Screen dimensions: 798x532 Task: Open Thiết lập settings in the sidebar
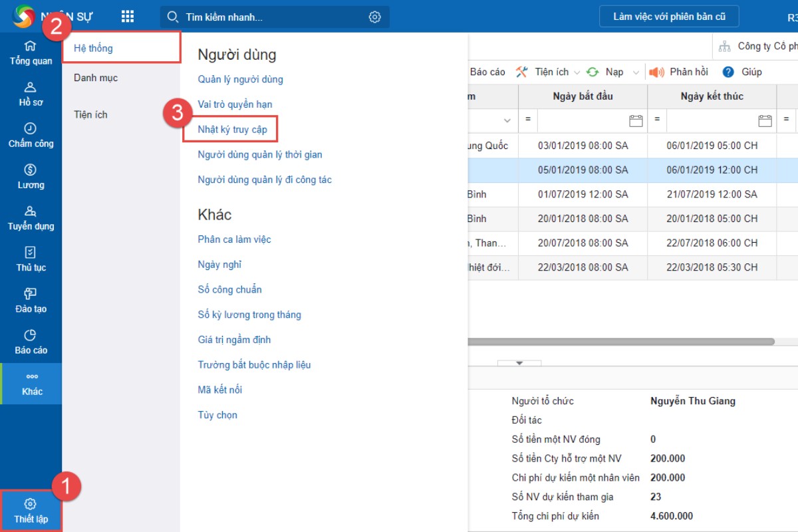pos(31,511)
